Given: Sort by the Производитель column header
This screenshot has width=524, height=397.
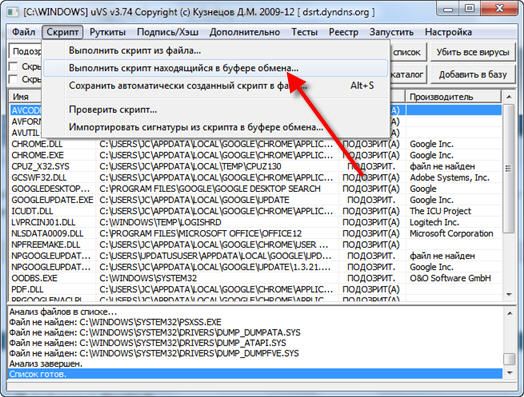Looking at the screenshot, I should 453,97.
